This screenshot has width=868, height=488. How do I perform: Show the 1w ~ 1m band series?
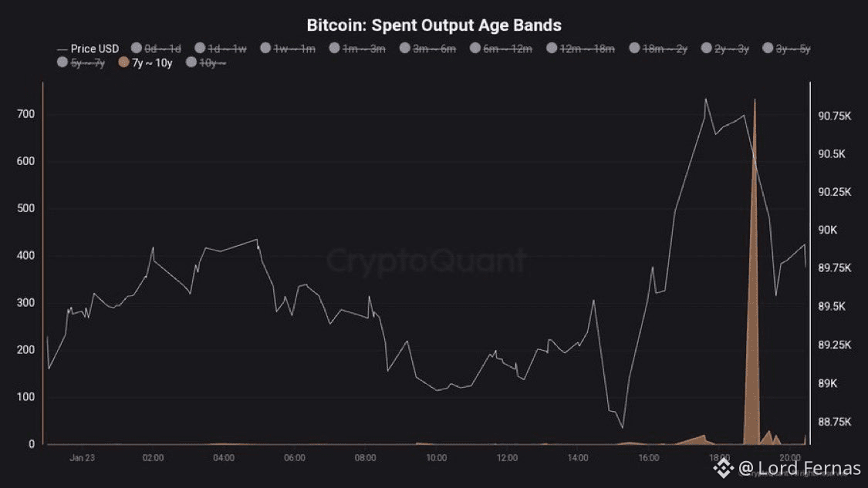pos(266,49)
